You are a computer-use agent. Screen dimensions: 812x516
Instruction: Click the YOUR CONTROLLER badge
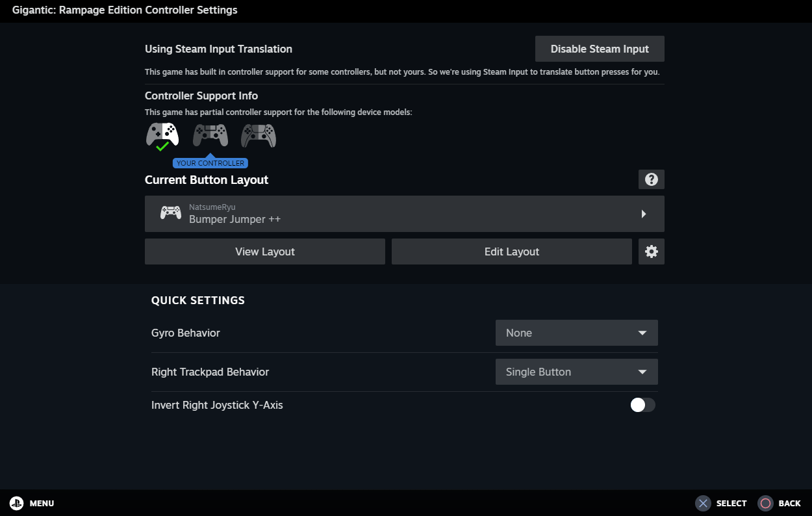[x=210, y=163]
